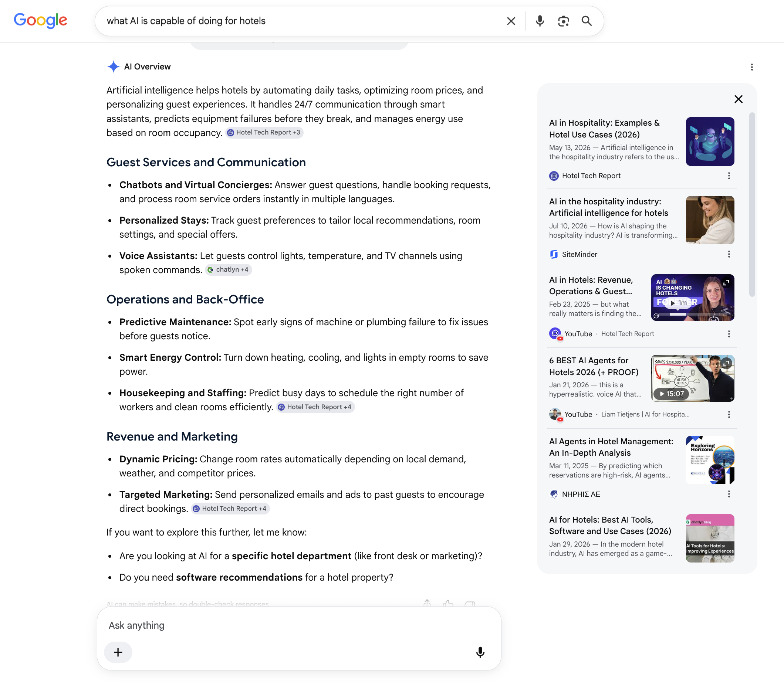Open 'AI in the hospitality industry' SiteMinder article
784x683 pixels.
click(609, 207)
